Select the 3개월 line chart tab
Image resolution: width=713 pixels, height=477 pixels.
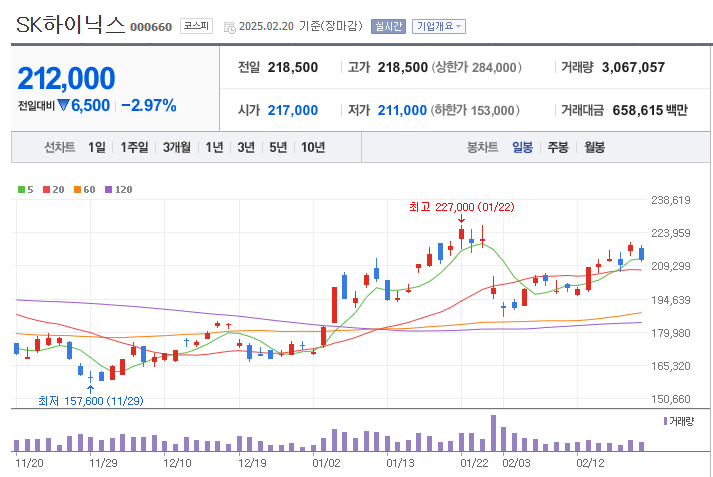[x=177, y=147]
